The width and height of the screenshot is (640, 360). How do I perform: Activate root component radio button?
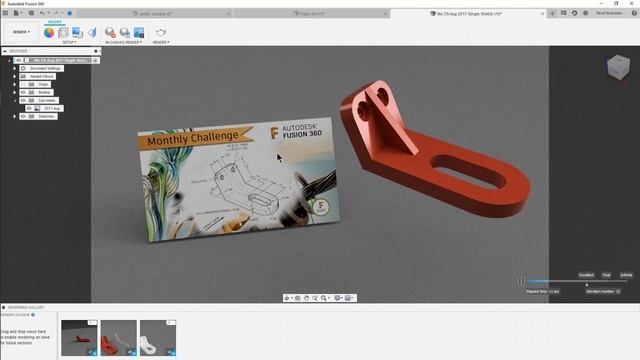click(x=95, y=60)
